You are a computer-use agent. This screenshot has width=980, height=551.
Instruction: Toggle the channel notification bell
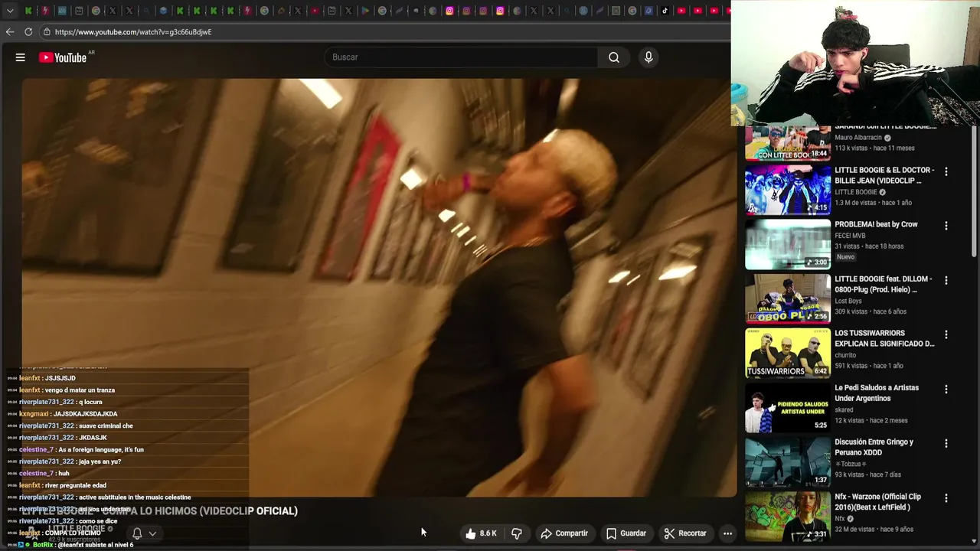[137, 533]
